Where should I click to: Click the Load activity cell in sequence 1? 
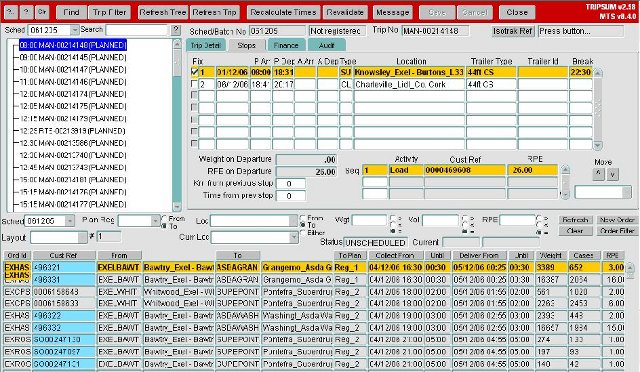406,170
